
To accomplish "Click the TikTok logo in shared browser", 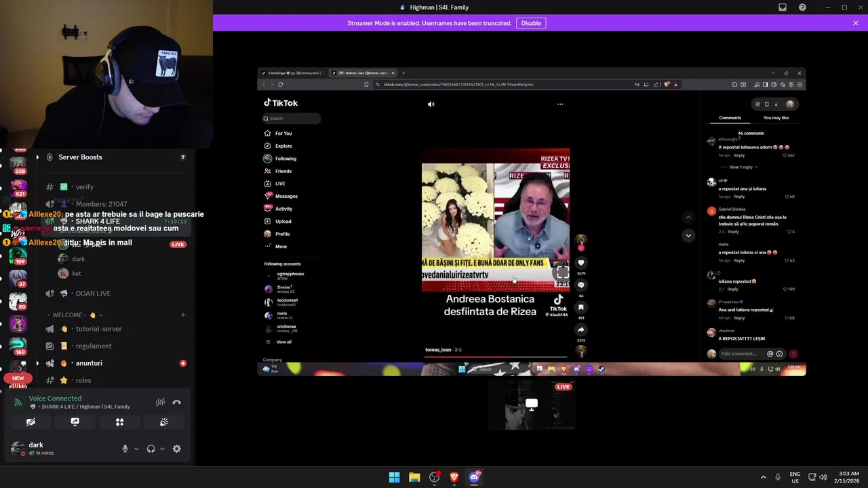I will click(x=281, y=103).
